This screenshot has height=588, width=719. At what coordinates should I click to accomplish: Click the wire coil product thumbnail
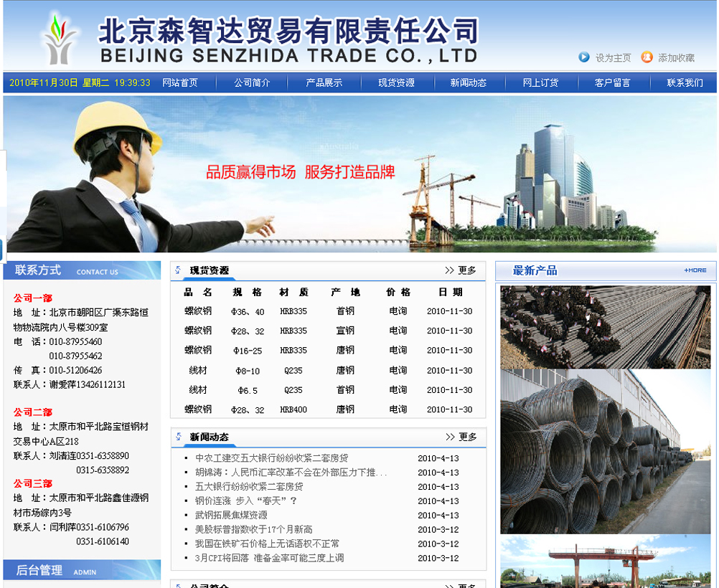coord(605,452)
